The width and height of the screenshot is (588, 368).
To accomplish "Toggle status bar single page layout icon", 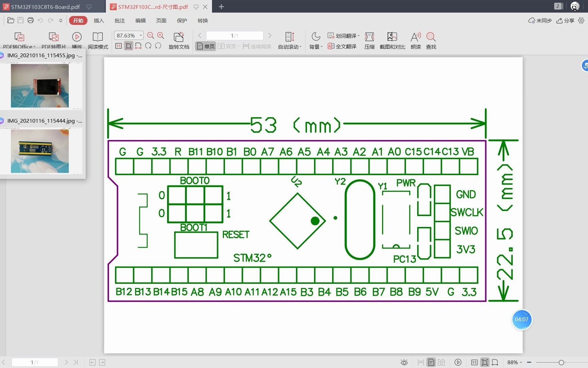I will [431, 362].
